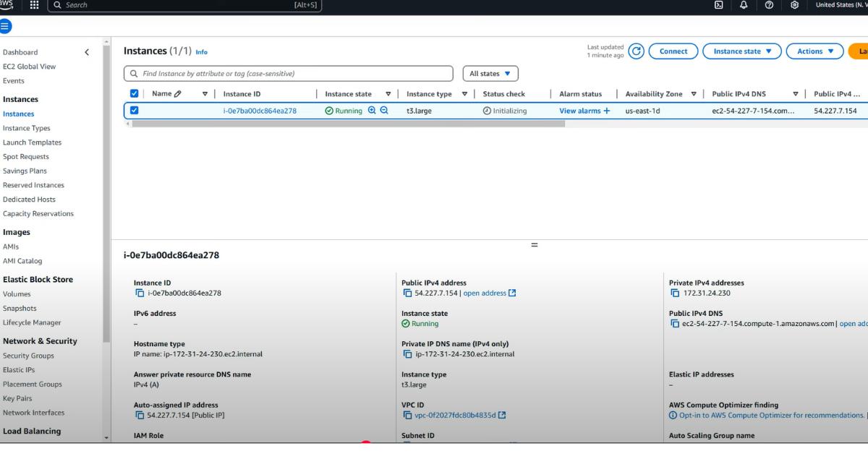Copy the Private IPv4 address 172.31.24.230
This screenshot has width=868, height=454.
click(x=675, y=293)
